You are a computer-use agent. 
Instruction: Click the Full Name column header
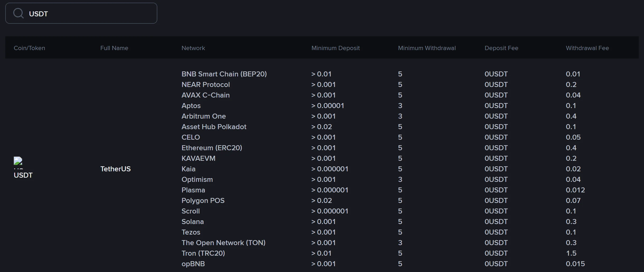point(114,48)
